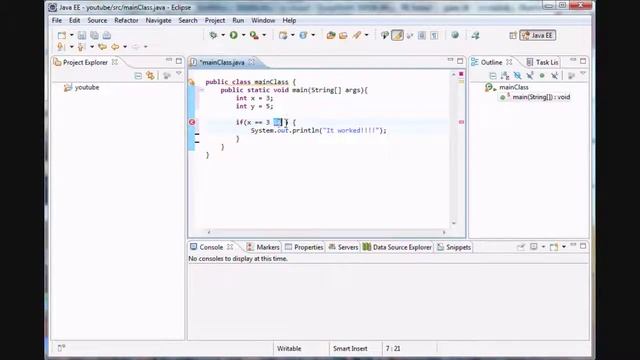Viewport: 640px width, 360px height.
Task: Launch the green Run button
Action: click(234, 36)
